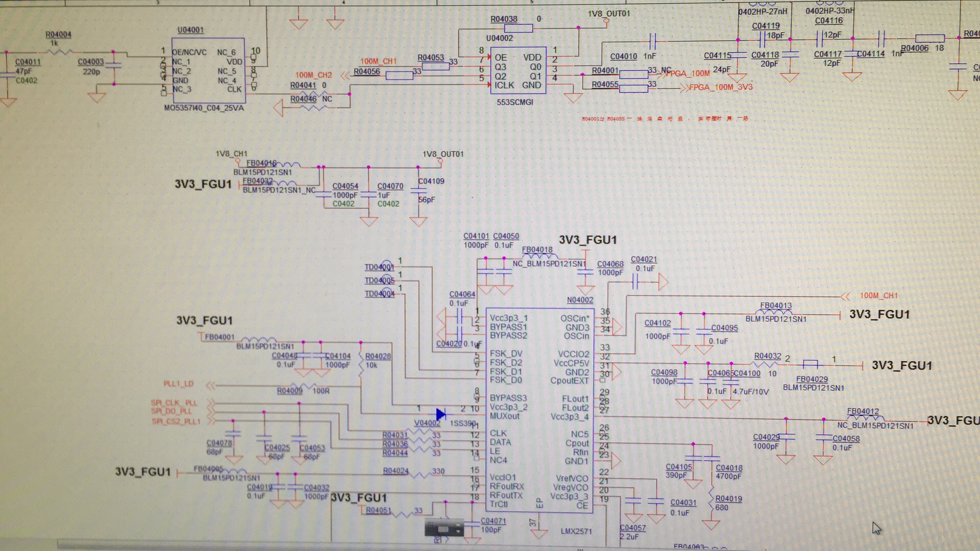Viewport: 980px width, 551px height.
Task: Select the FPGA_100M_3V3 off-page connector
Action: point(721,87)
